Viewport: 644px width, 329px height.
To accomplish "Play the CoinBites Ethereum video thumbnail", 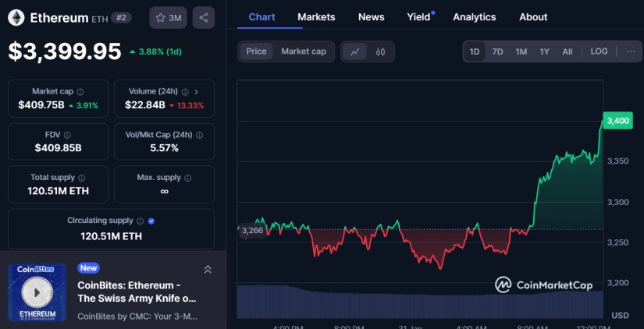I will coord(37,292).
